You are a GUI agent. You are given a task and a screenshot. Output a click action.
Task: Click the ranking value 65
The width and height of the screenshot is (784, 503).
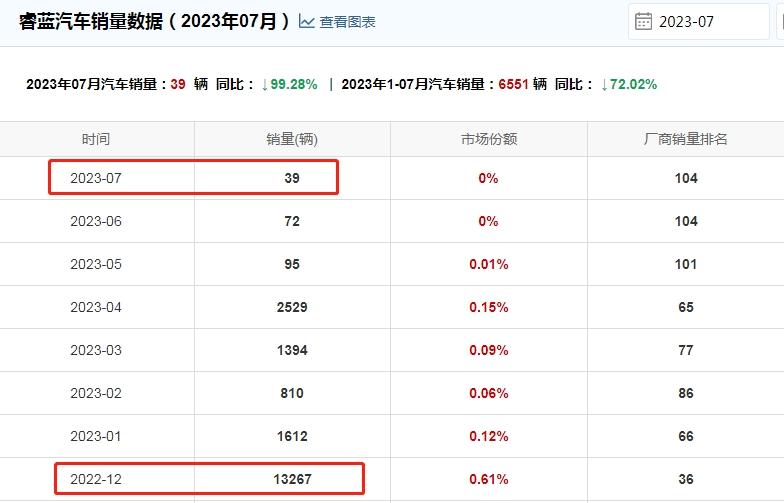click(x=686, y=307)
